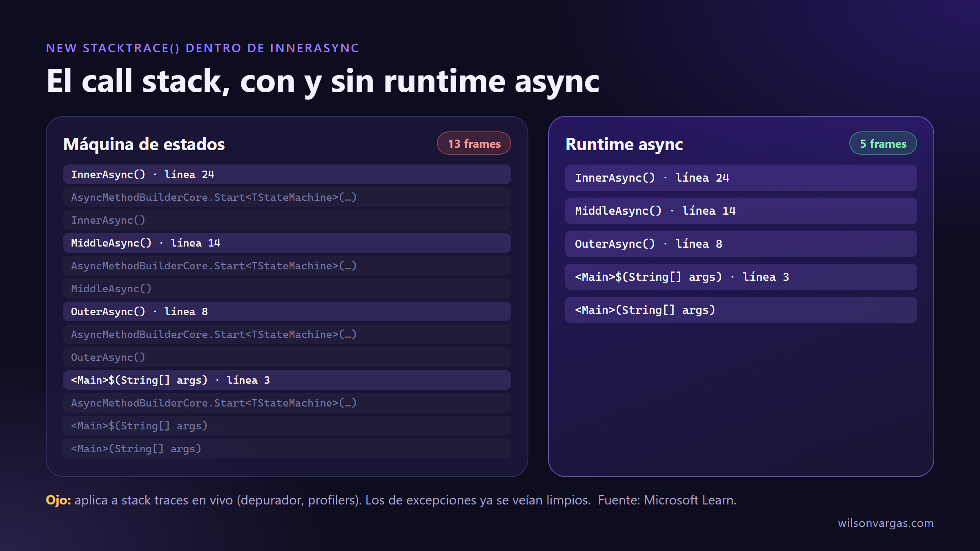980x551 pixels.
Task: Click dimmed '<Main>$(String[] args)' row in left panel
Action: pos(287,426)
